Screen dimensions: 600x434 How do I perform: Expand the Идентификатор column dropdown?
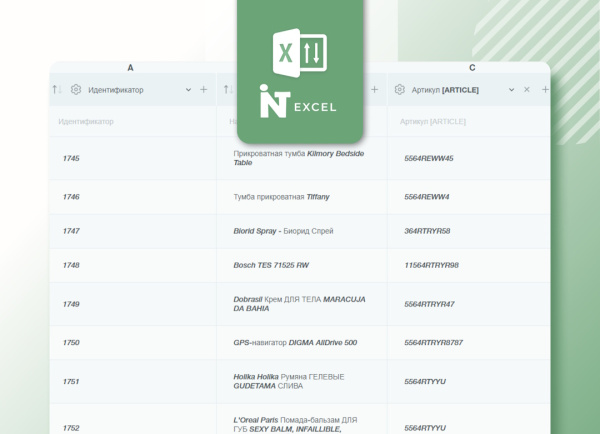pyautogui.click(x=188, y=90)
